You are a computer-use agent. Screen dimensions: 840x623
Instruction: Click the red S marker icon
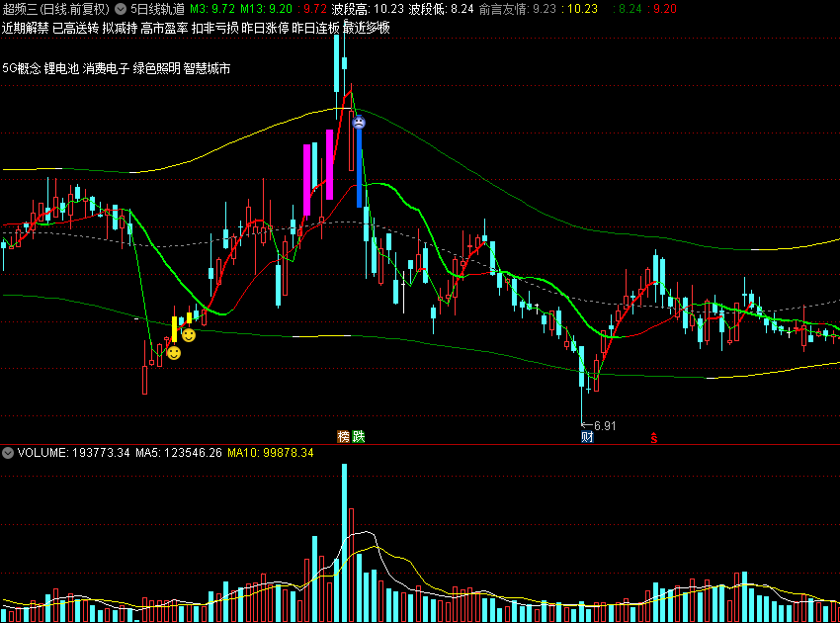653,437
